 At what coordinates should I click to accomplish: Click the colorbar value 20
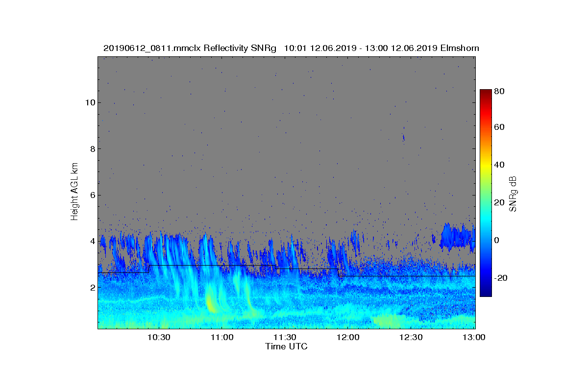click(x=499, y=202)
